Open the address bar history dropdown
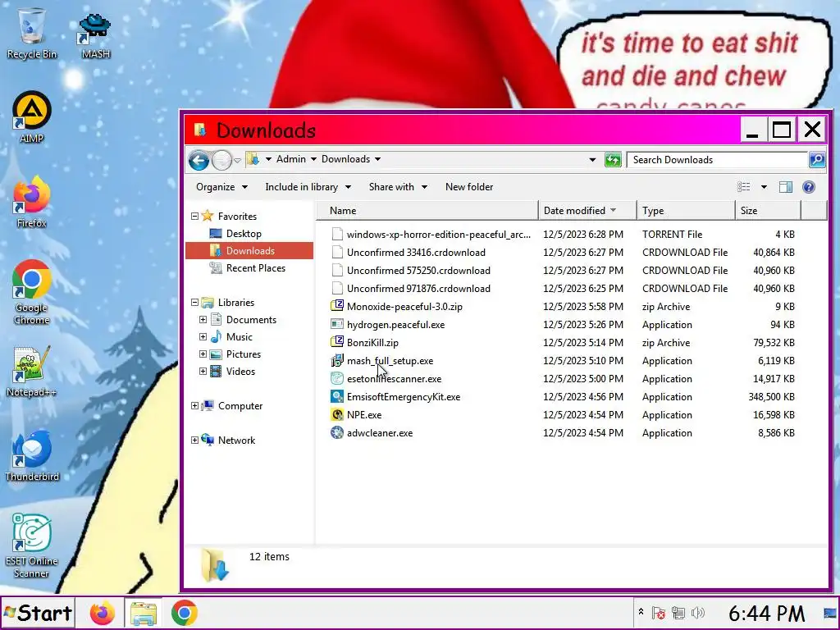840x630 pixels. 592,160
